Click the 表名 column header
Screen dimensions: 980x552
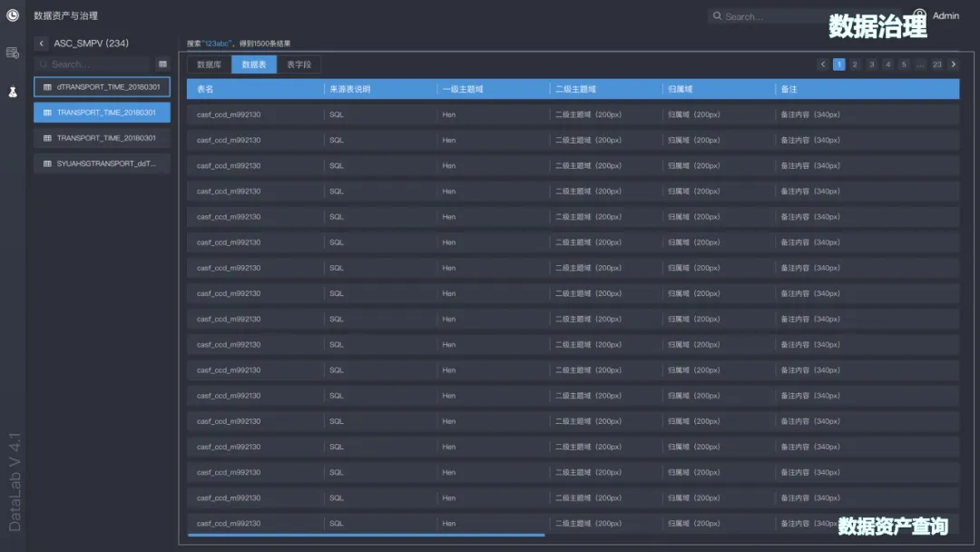(x=205, y=89)
